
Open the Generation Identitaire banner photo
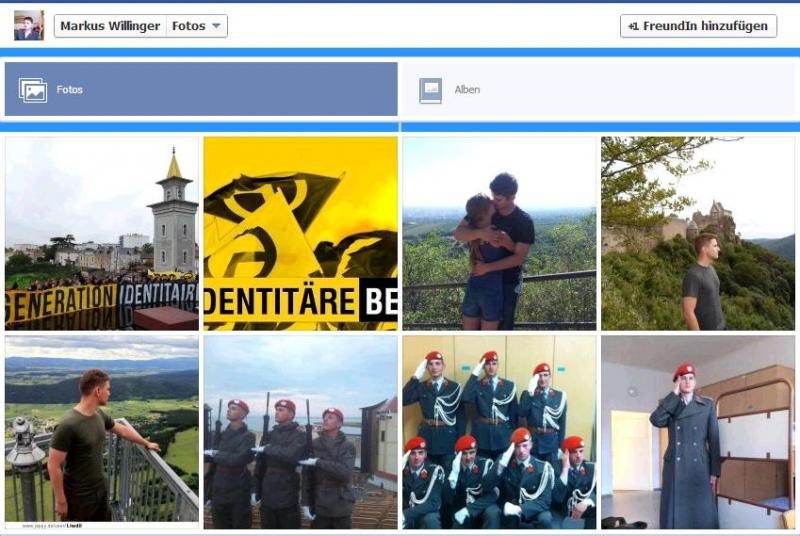(102, 233)
